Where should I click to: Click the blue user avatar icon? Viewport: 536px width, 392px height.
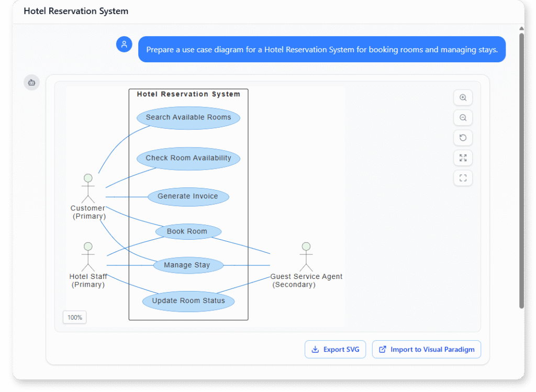pos(124,44)
